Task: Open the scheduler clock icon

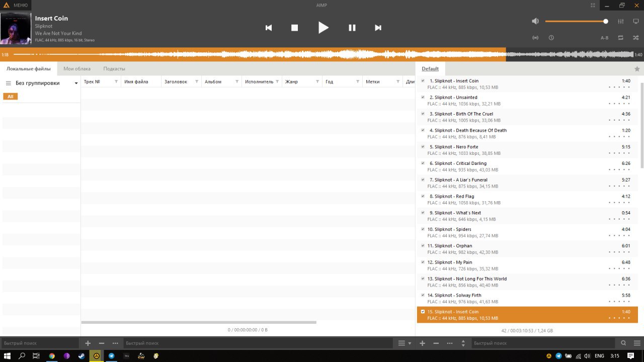Action: [x=551, y=38]
